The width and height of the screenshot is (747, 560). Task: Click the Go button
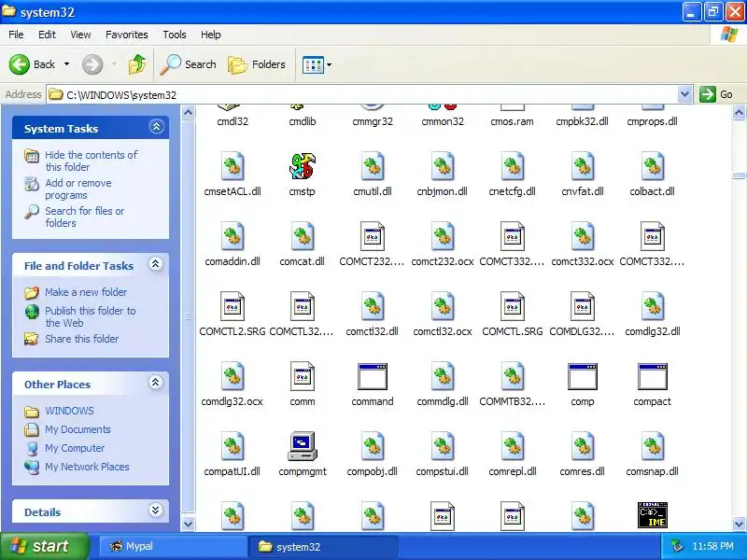[716, 94]
